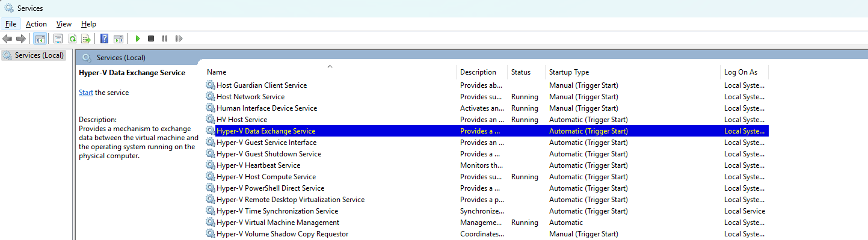The width and height of the screenshot is (868, 240).
Task: Click the Export List toolbar icon
Action: click(86, 38)
